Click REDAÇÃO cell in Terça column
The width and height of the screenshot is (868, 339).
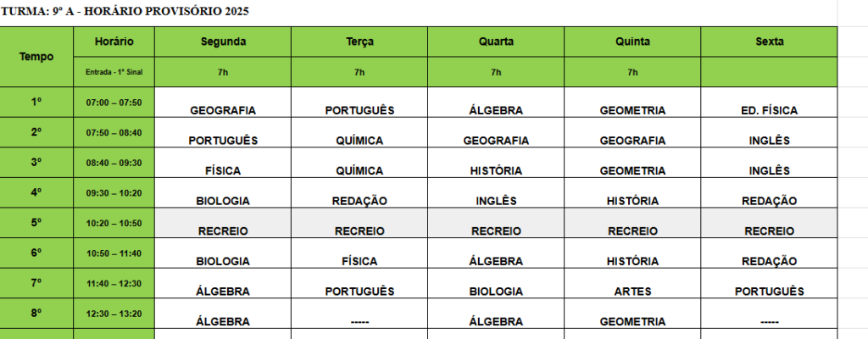point(359,192)
